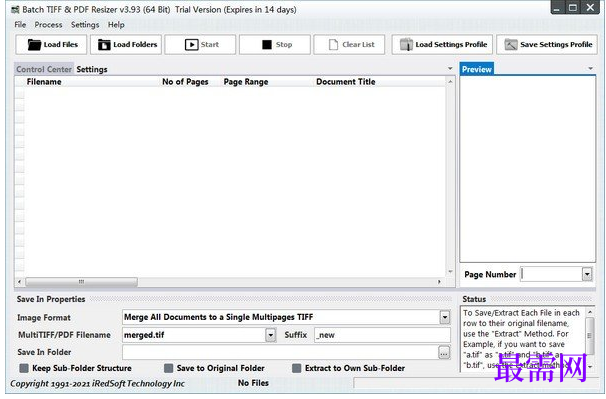Click Load Settings Profile button
This screenshot has width=606, height=399.
tap(442, 44)
